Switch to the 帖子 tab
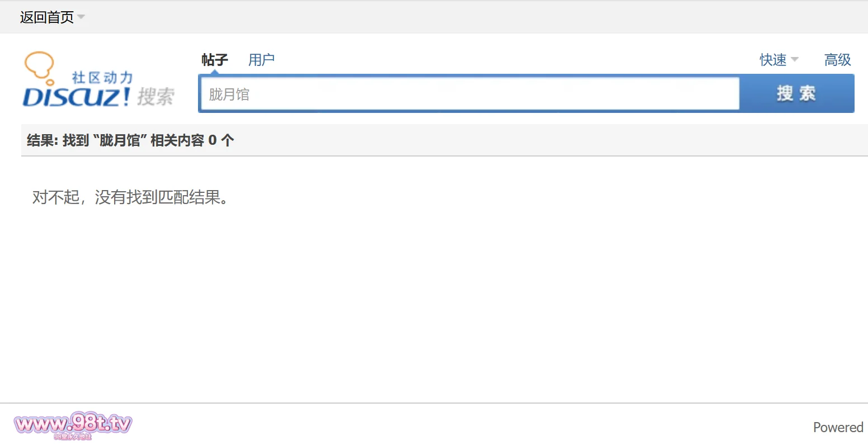Screen dimensions: 868x445 (x=215, y=60)
